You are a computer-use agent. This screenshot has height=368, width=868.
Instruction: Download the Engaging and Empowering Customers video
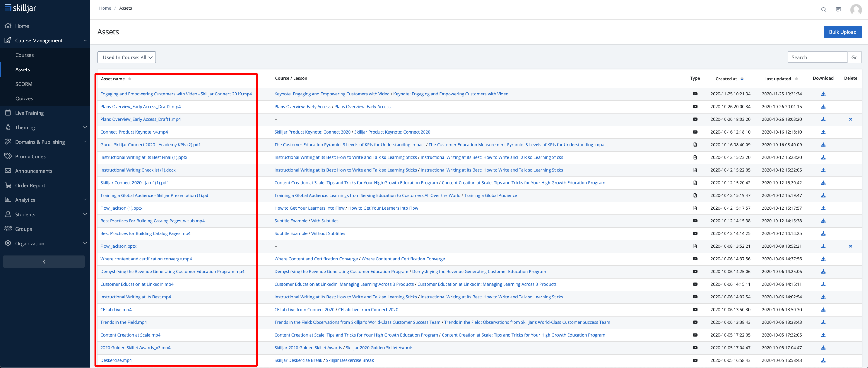click(823, 94)
